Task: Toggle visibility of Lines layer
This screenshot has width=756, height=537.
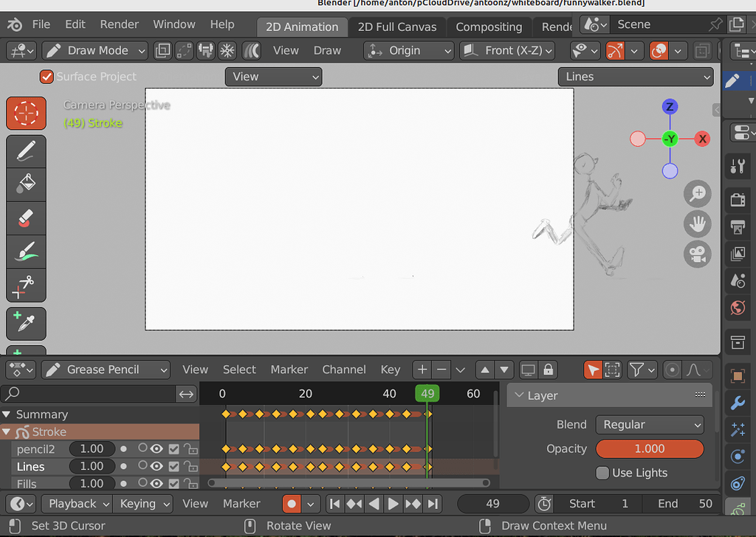Action: (157, 466)
